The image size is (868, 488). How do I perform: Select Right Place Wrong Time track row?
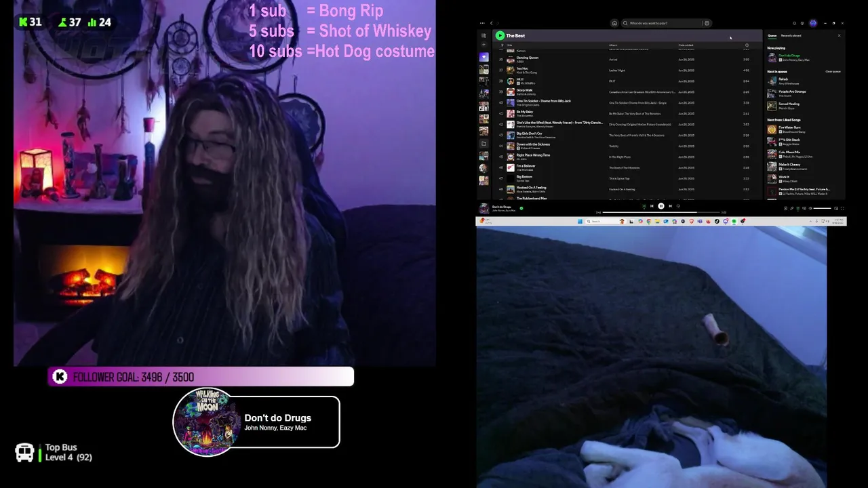coord(624,157)
